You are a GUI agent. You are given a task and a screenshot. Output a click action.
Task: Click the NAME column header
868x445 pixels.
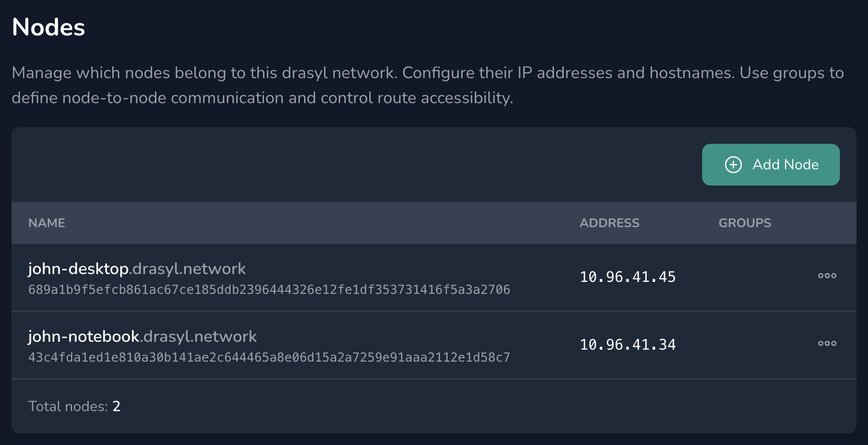click(46, 223)
